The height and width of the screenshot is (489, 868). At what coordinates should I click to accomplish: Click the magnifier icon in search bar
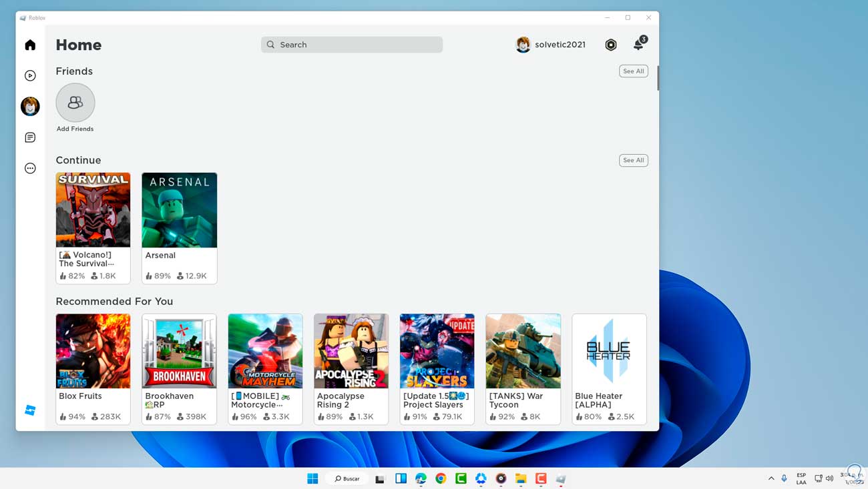tap(270, 45)
